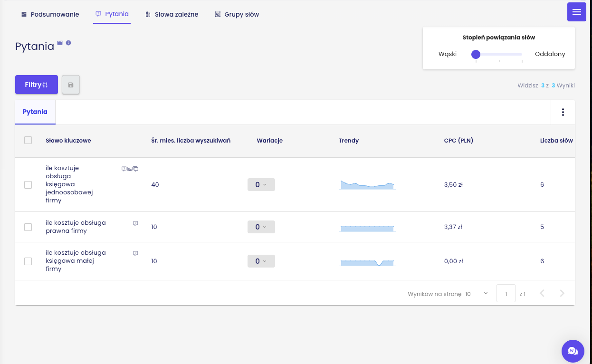Open the hamburger menu in top-right corner
The width and height of the screenshot is (592, 364).
point(576,12)
